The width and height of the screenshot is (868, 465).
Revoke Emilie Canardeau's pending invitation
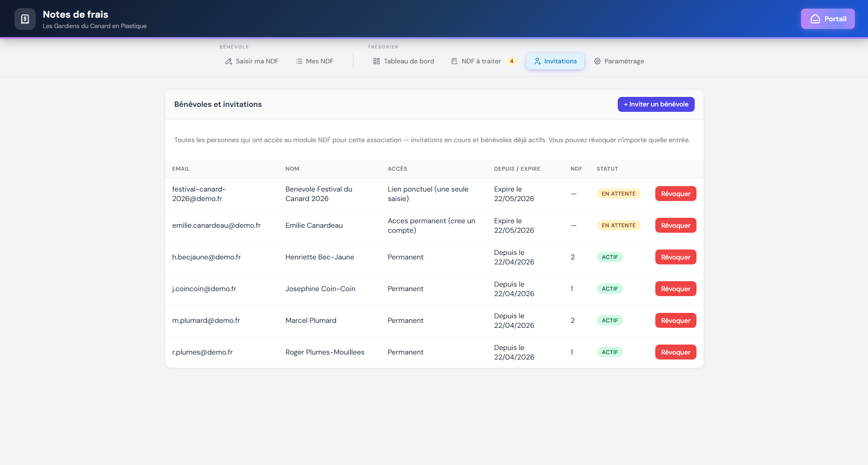[x=675, y=225]
